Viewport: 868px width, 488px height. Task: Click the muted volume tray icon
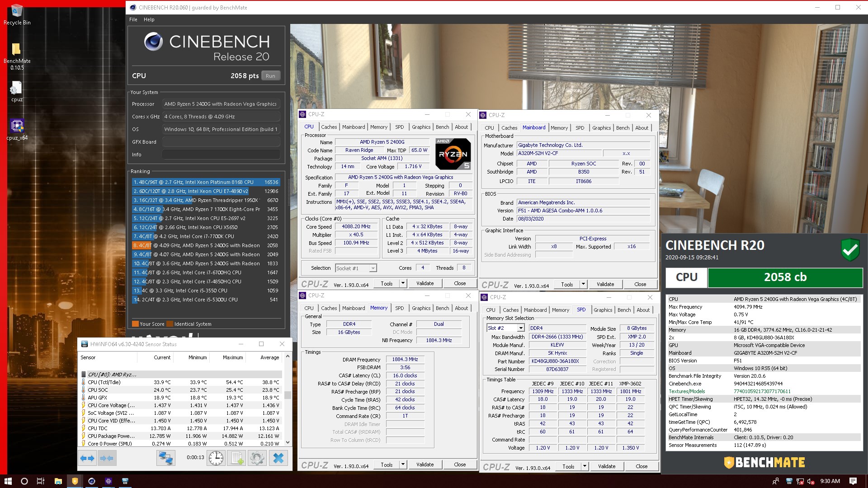(x=811, y=481)
